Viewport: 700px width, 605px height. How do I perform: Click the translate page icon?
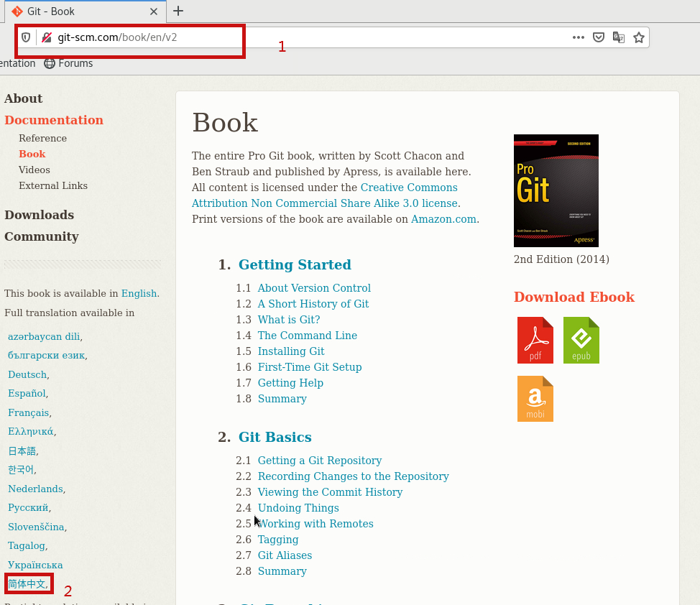point(618,37)
